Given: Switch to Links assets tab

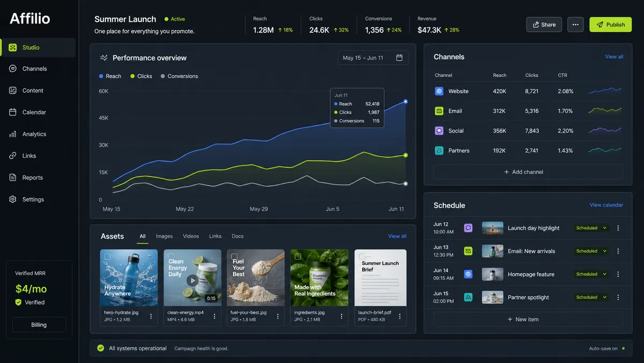Looking at the screenshot, I should point(215,236).
